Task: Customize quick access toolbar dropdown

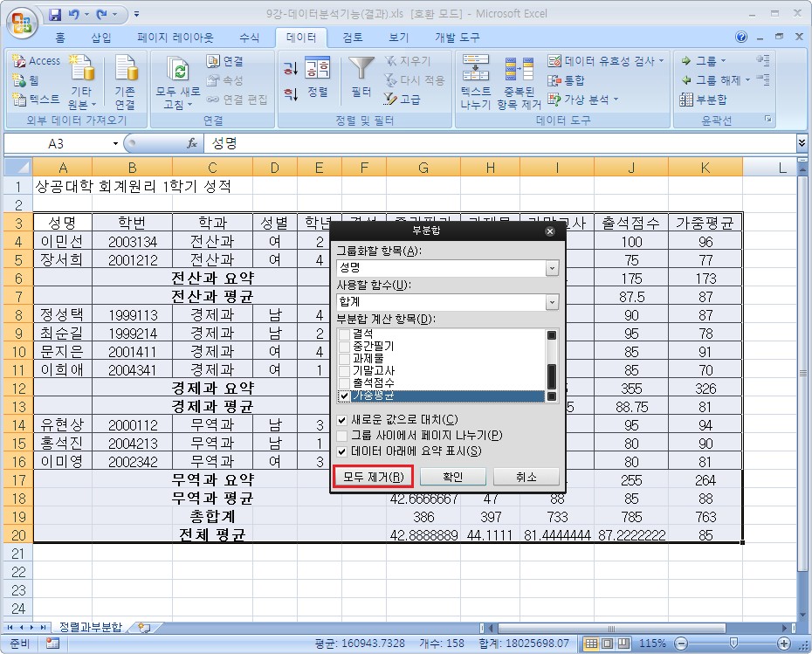Action: 137,15
